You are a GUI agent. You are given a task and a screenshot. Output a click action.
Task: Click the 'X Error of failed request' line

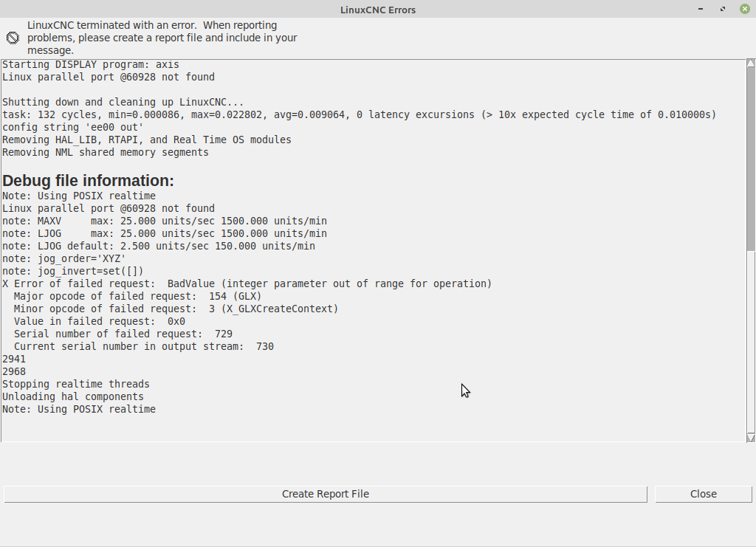[247, 283]
